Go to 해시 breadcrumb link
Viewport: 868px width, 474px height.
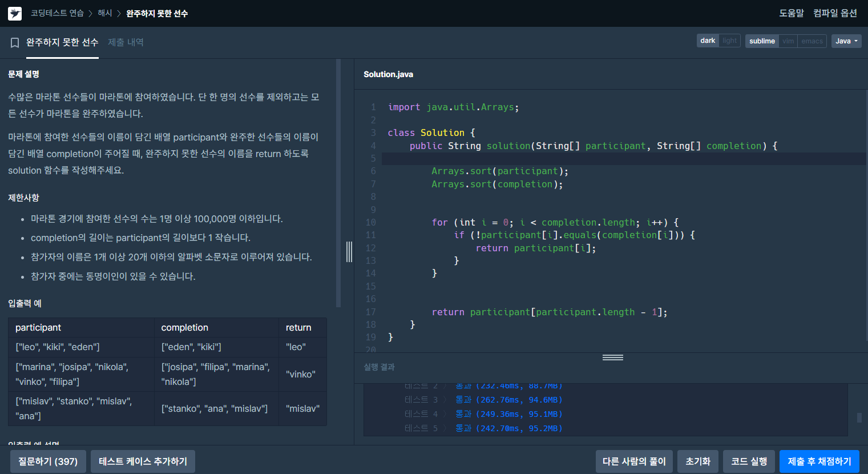pos(105,13)
